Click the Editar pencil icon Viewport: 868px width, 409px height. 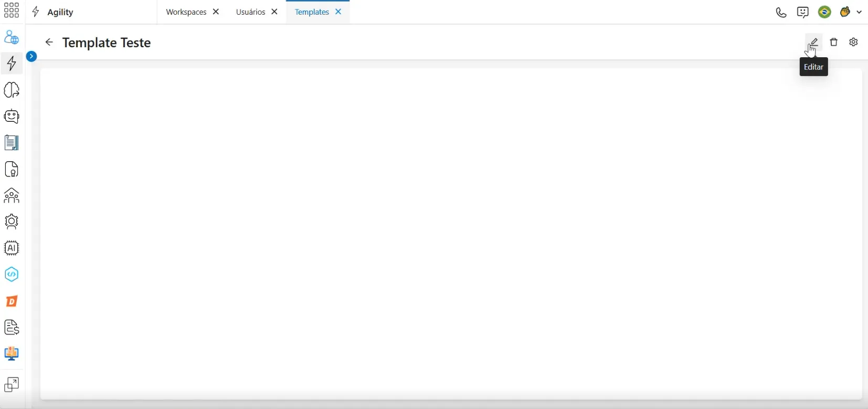814,43
